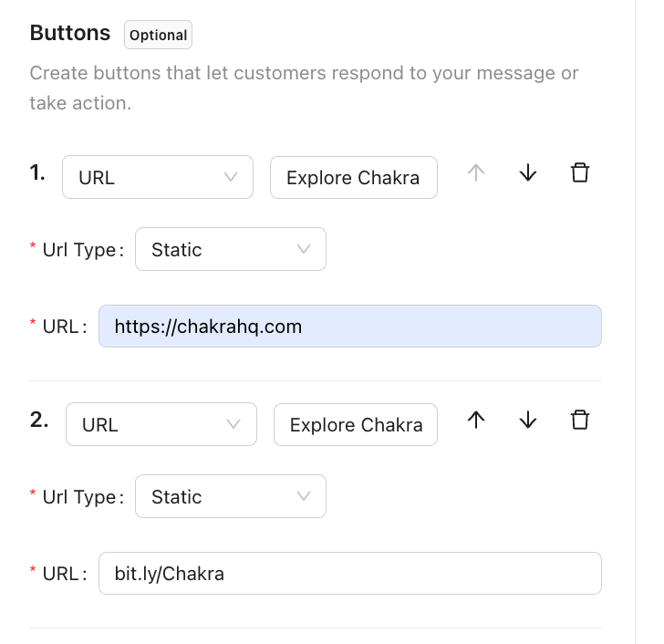664x644 pixels.
Task: Move the second button up
Action: (x=476, y=420)
